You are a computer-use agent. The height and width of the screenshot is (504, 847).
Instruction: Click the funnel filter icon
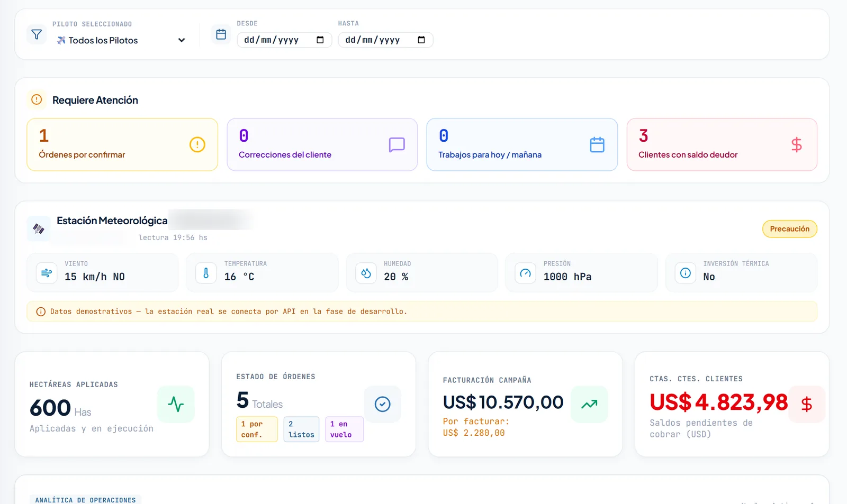(37, 34)
